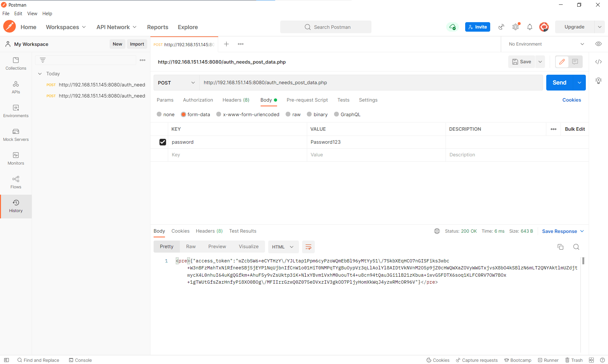This screenshot has width=608, height=364.
Task: Expand the No Environment selector
Action: pyautogui.click(x=546, y=44)
